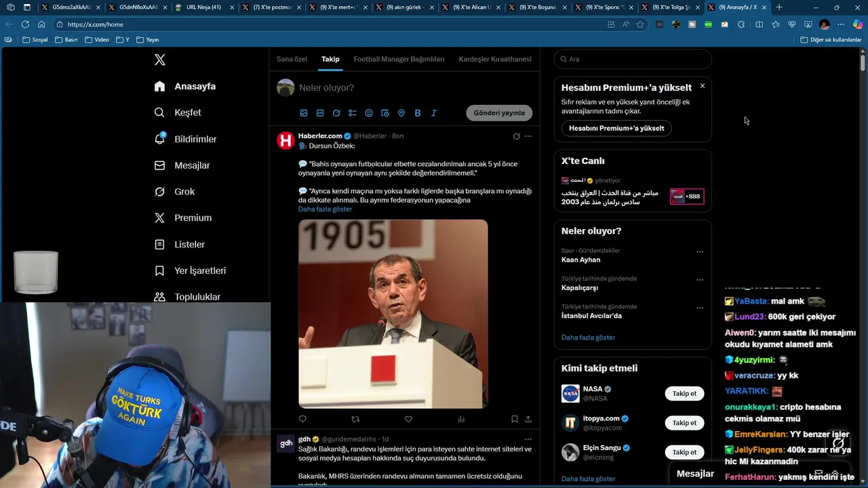This screenshot has height=488, width=868.
Task: Open Mesajlar in the sidebar
Action: 182,165
